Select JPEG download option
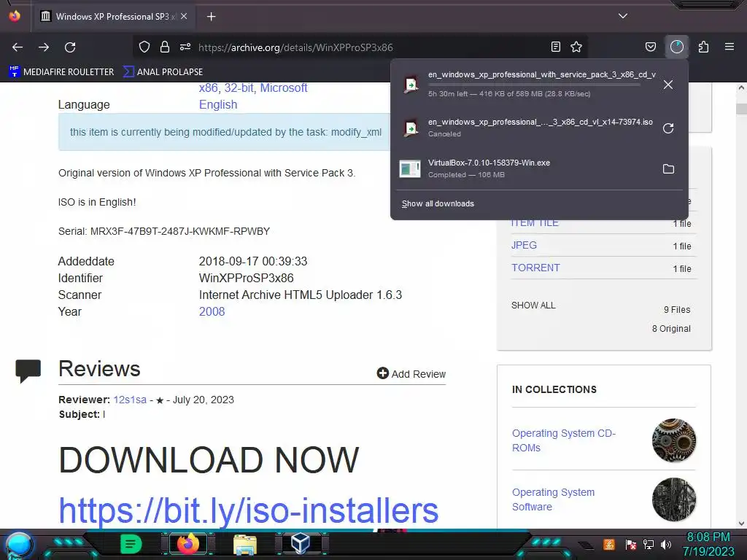Screen dimensions: 747x560 pos(524,245)
